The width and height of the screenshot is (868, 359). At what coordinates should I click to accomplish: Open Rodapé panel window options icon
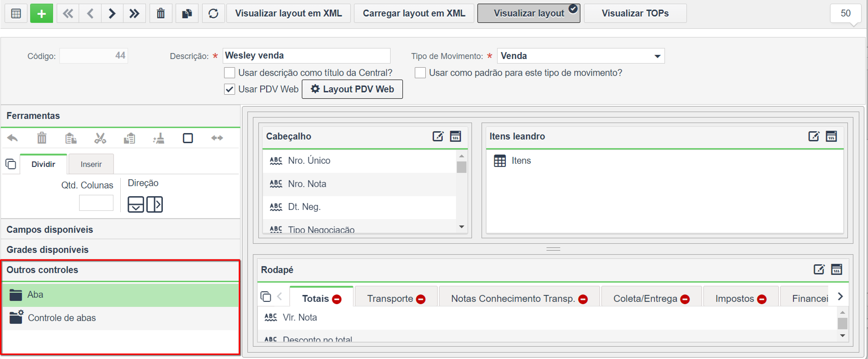(x=836, y=269)
